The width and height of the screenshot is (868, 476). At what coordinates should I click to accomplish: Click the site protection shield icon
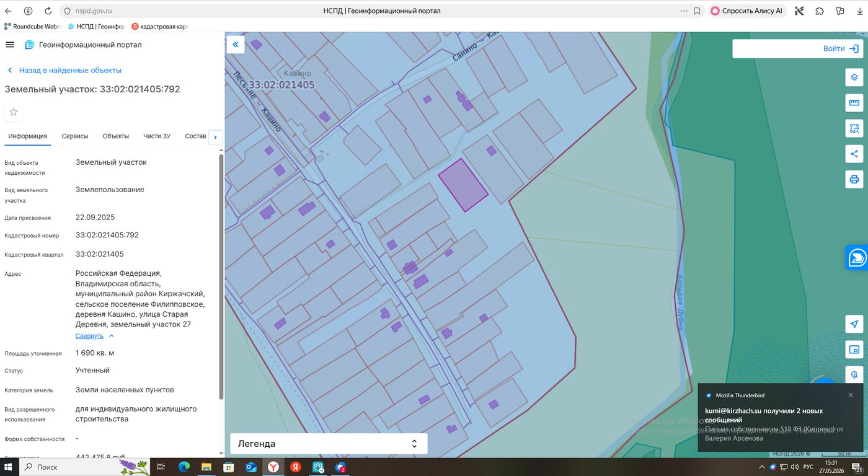68,11
